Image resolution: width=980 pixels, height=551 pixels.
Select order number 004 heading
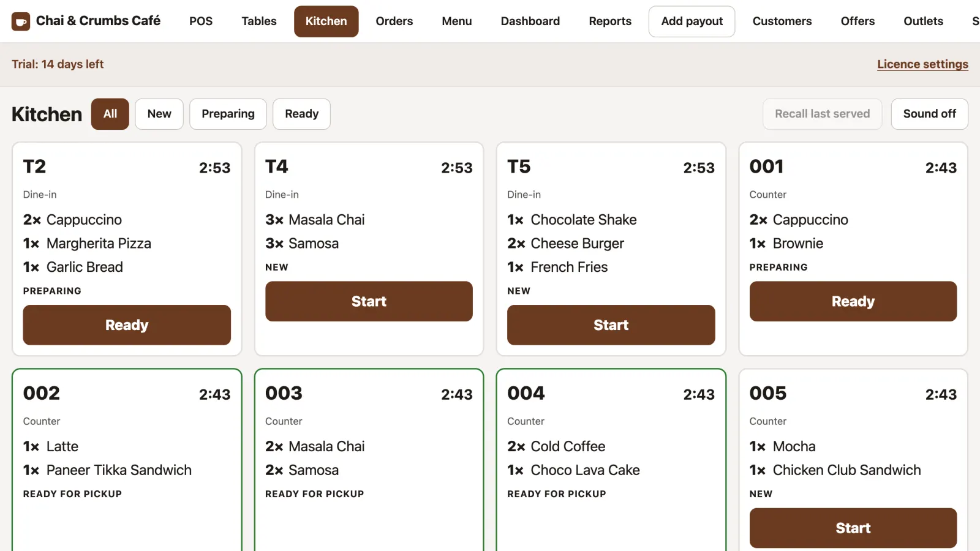click(x=526, y=393)
